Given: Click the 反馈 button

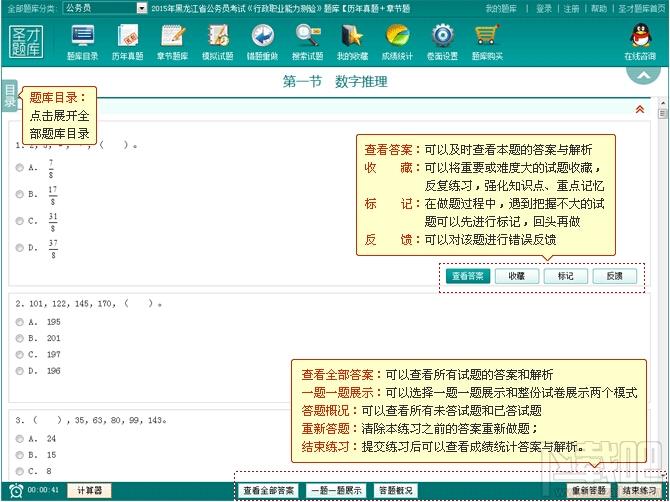Looking at the screenshot, I should (x=614, y=276).
